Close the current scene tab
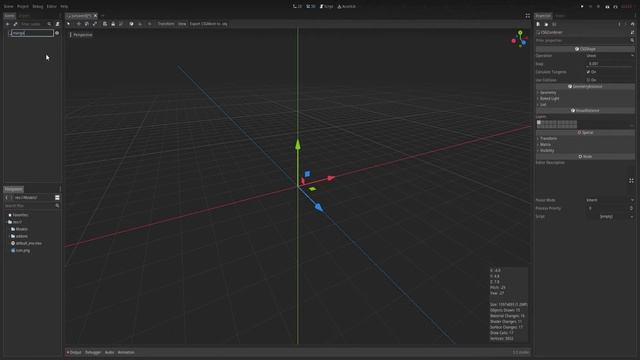Viewport: 640px width, 360px height. pyautogui.click(x=96, y=16)
